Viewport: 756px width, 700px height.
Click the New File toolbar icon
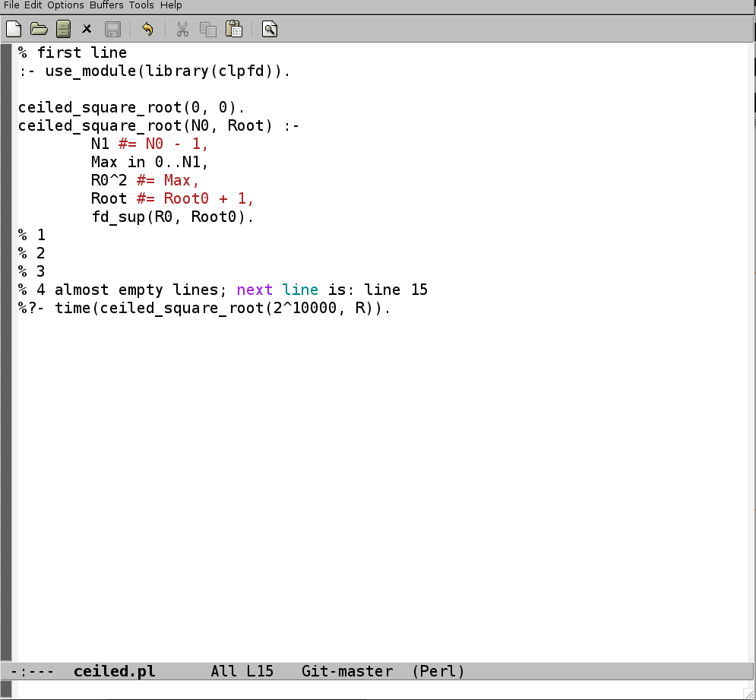(14, 29)
